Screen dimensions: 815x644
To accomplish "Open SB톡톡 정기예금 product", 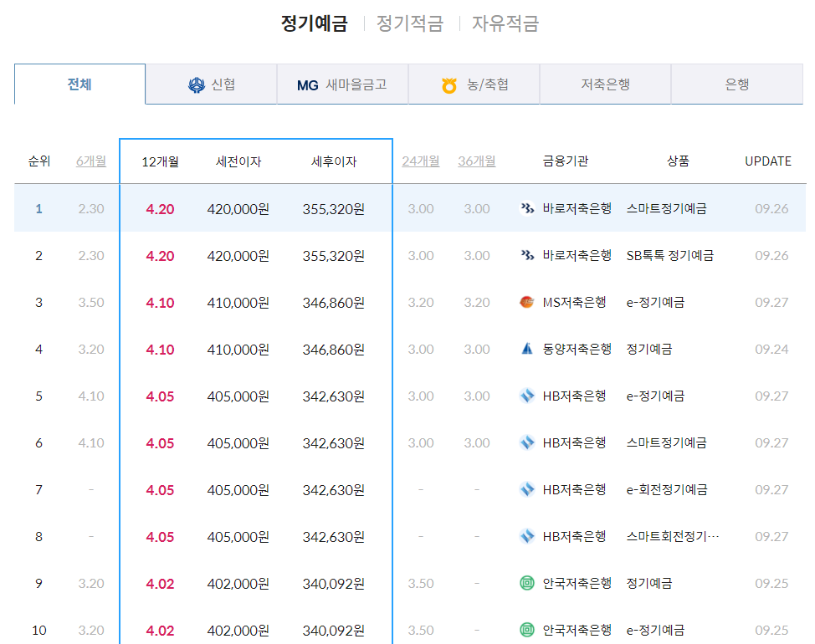I will 670,256.
